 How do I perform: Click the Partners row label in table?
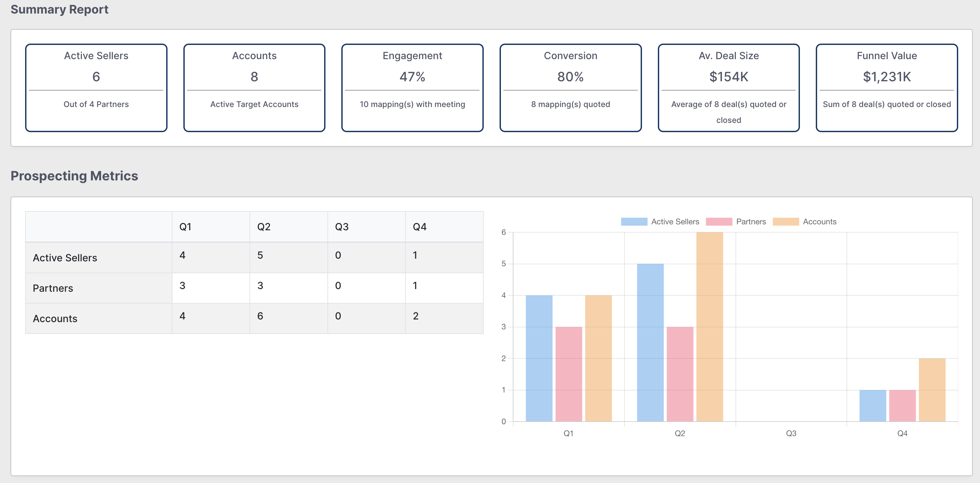[53, 288]
